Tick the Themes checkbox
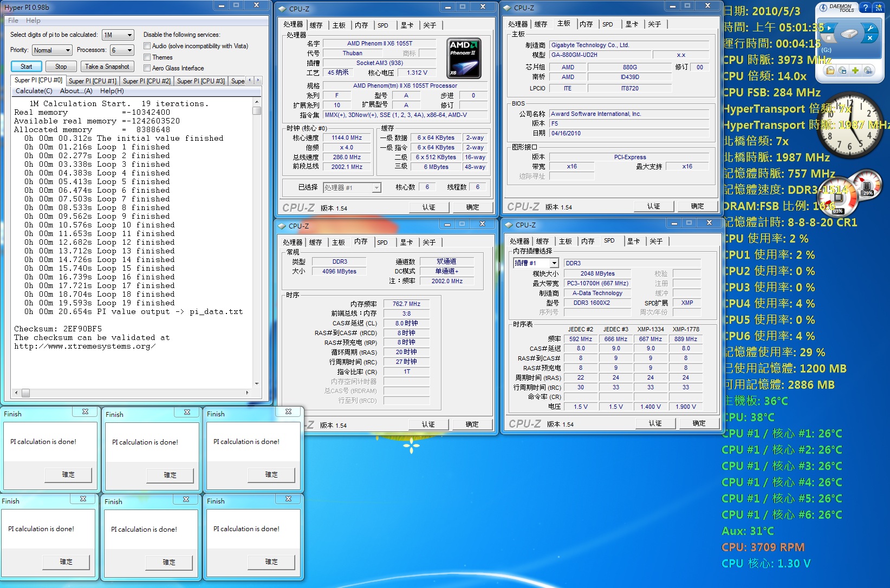Image resolution: width=890 pixels, height=588 pixels. (x=147, y=57)
